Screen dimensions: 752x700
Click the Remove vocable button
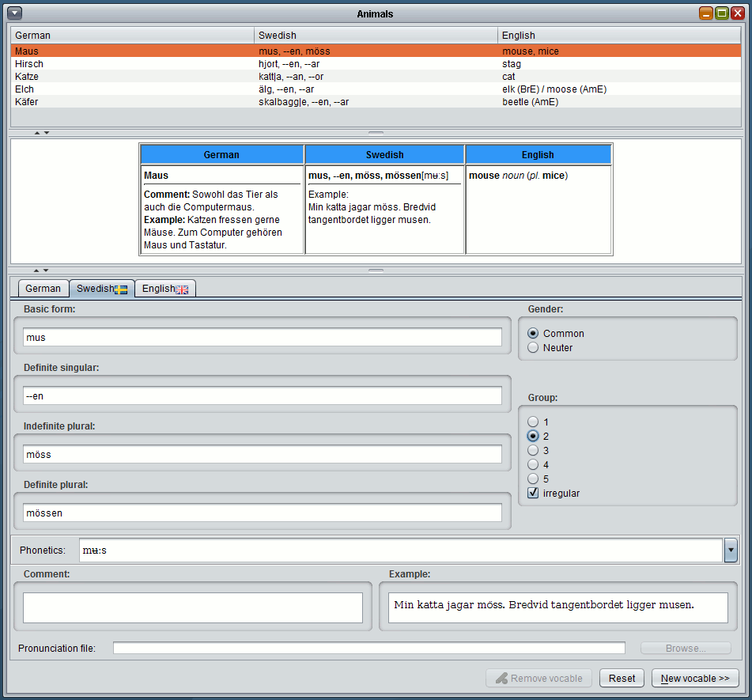538,678
